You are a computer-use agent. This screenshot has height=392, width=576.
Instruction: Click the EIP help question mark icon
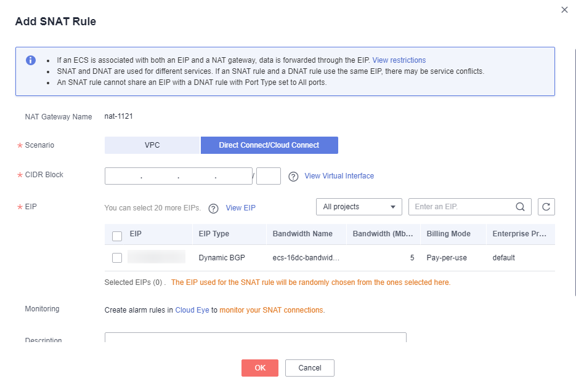click(x=213, y=209)
